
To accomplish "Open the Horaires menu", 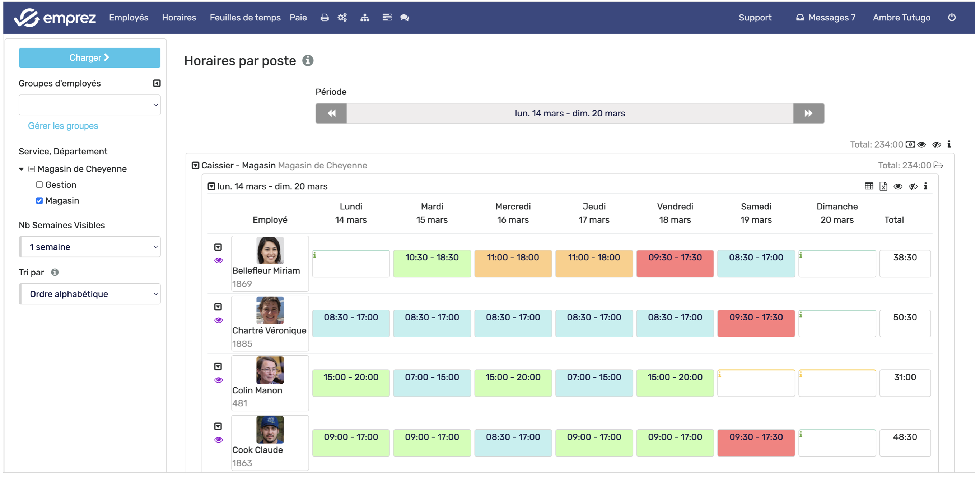I will click(179, 18).
